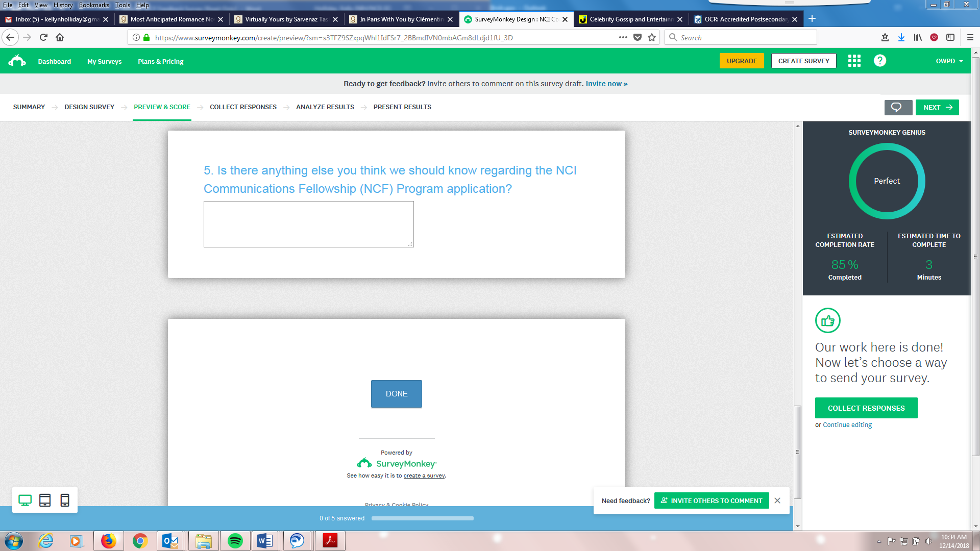Image resolution: width=980 pixels, height=551 pixels.
Task: Open the help question mark icon
Action: (x=879, y=61)
